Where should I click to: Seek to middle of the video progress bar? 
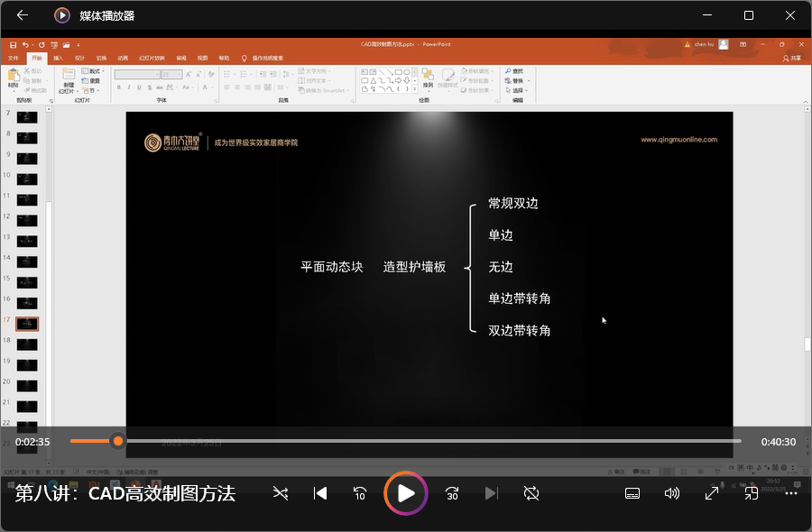[x=405, y=441]
